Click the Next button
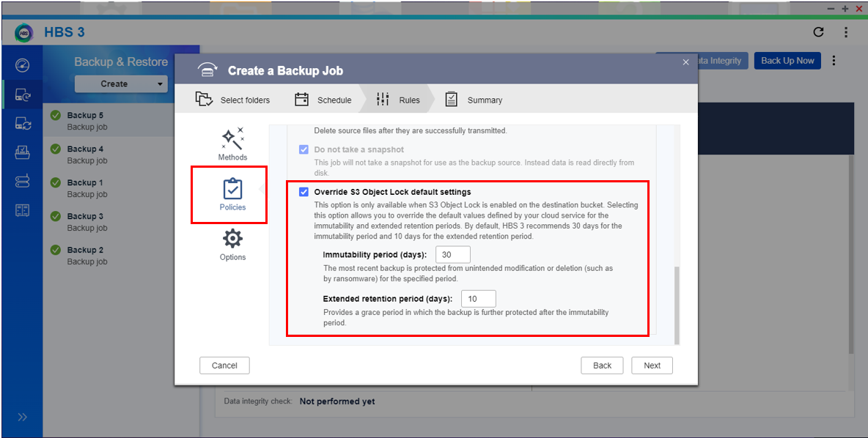Screen dimensions: 868x438 (652, 365)
